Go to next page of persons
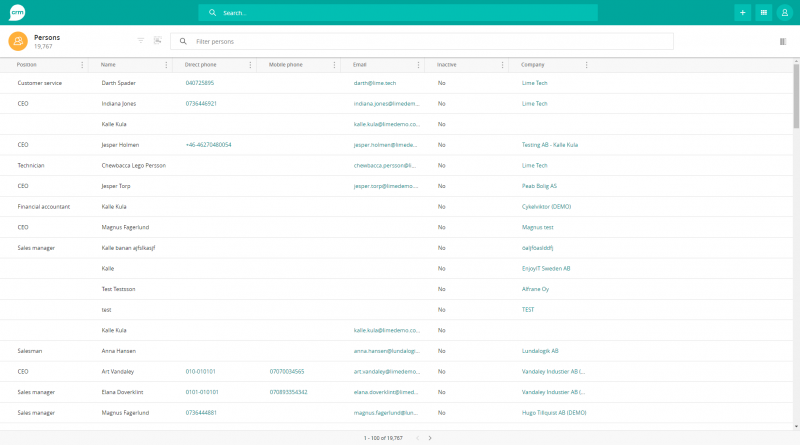The width and height of the screenshot is (800, 445). coord(430,438)
